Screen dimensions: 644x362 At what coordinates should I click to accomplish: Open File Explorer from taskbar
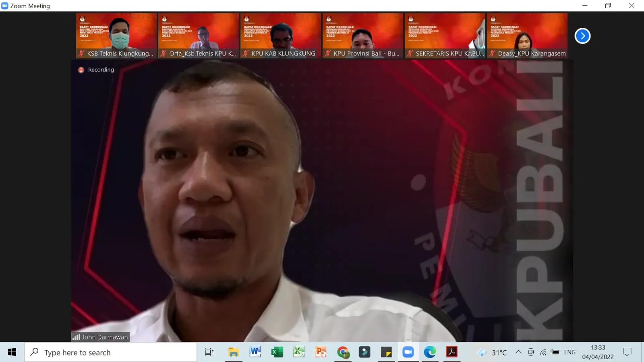233,352
